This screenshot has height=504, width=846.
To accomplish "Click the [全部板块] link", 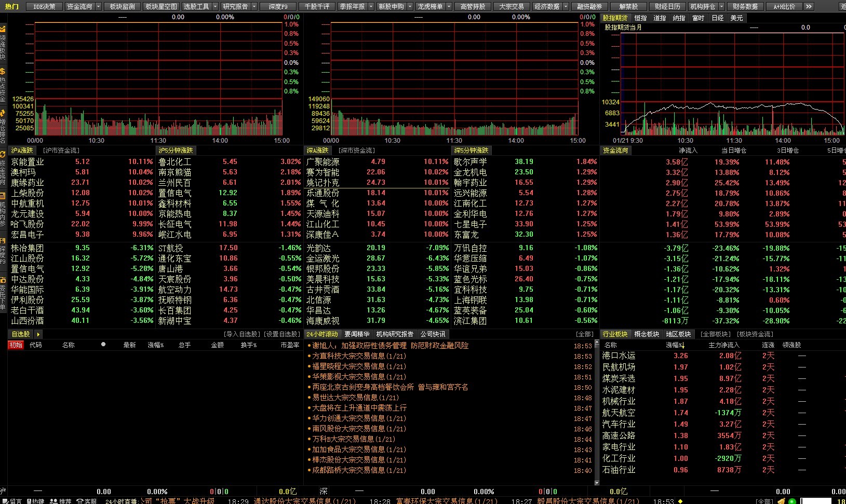I will (716, 334).
